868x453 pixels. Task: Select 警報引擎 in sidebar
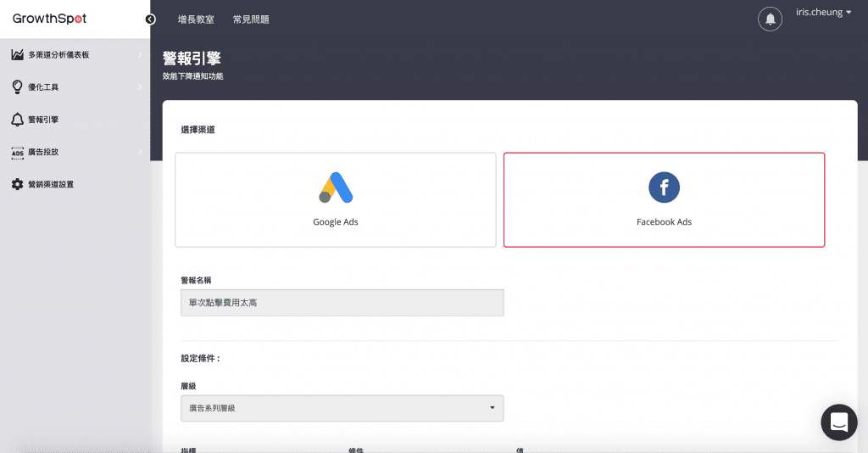pos(43,120)
